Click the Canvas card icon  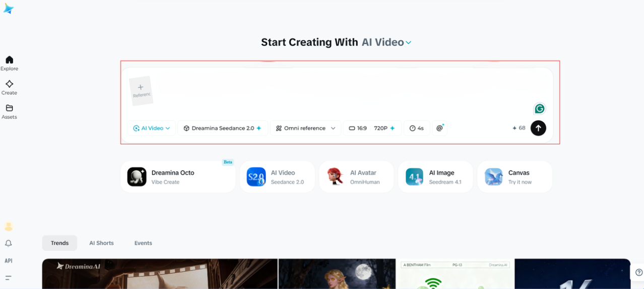click(x=493, y=177)
